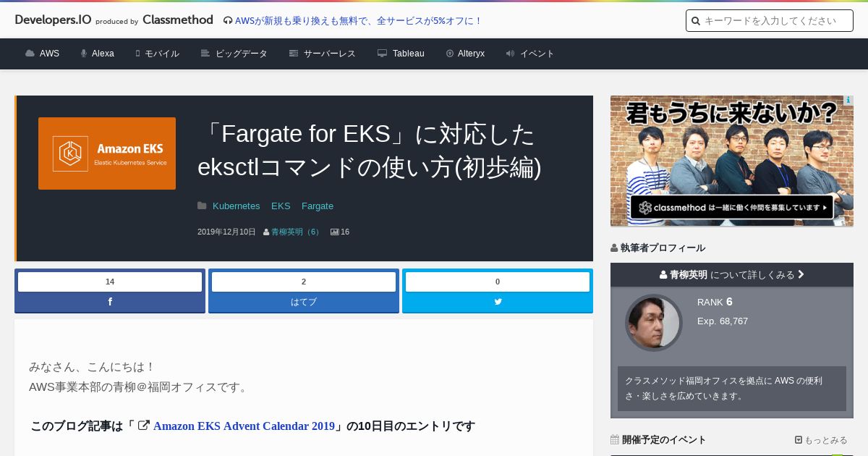868x456 pixels.
Task: Share the article on Twitter
Action: 498,302
